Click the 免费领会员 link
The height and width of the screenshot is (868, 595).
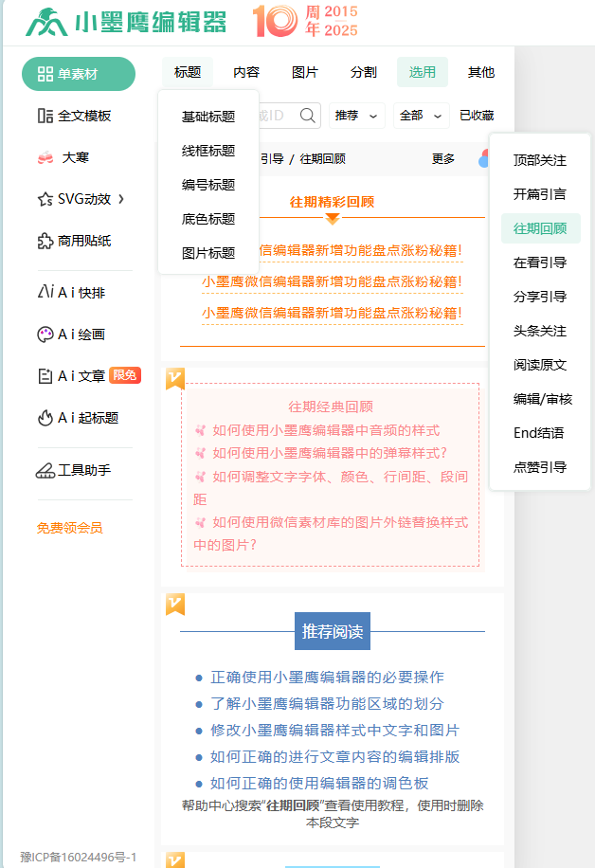tap(70, 528)
